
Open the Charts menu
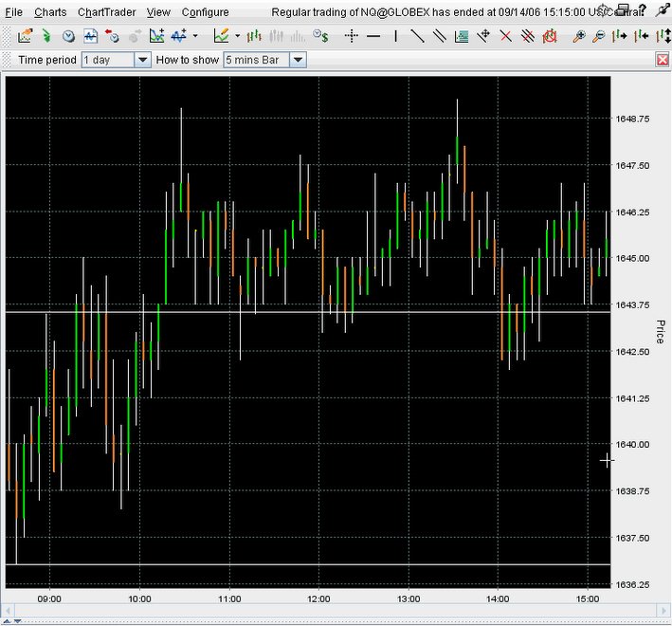[50, 12]
